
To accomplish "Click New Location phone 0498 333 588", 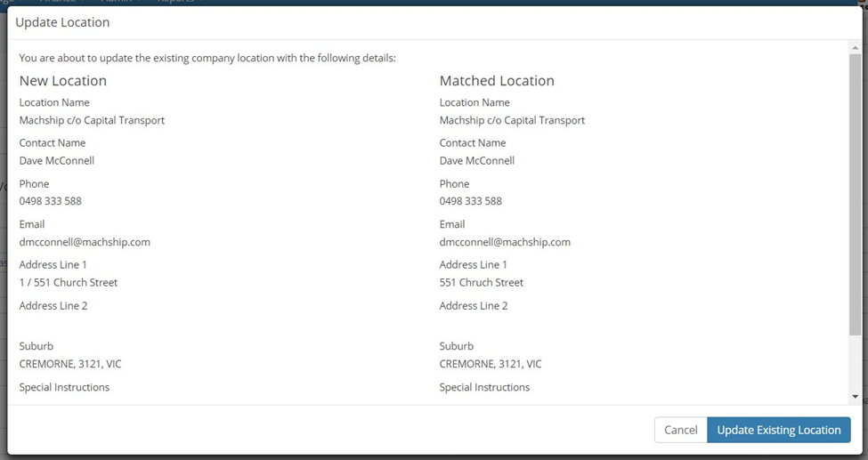I will click(51, 201).
